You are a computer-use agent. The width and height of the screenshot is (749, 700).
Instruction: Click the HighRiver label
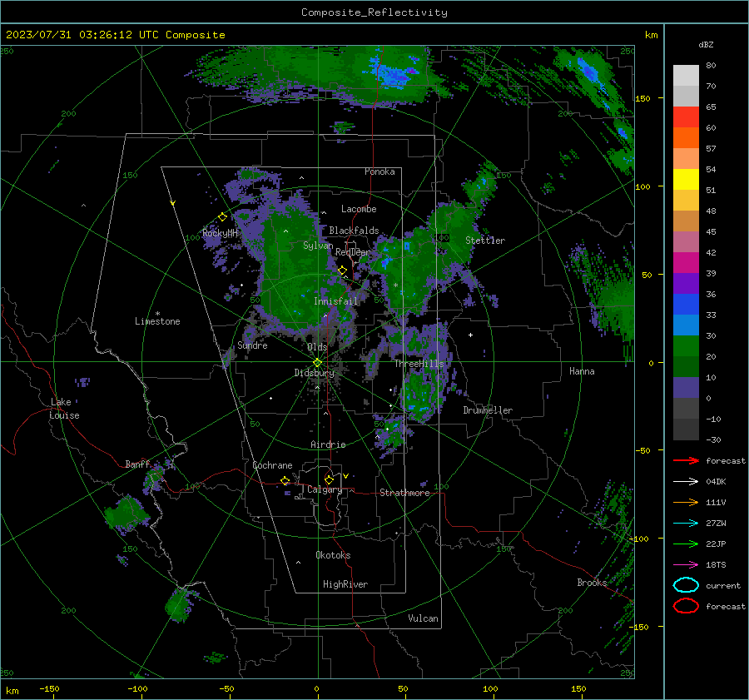[x=345, y=584]
